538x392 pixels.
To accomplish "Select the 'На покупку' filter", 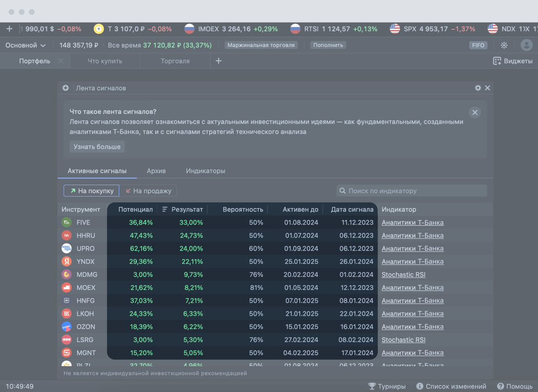I will click(91, 191).
